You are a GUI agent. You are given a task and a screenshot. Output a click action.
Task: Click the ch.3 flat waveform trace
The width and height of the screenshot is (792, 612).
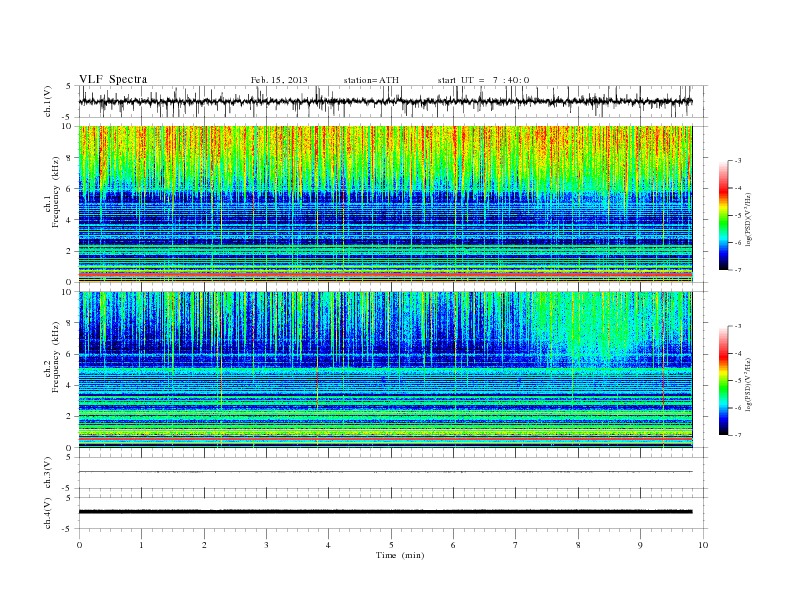385,472
